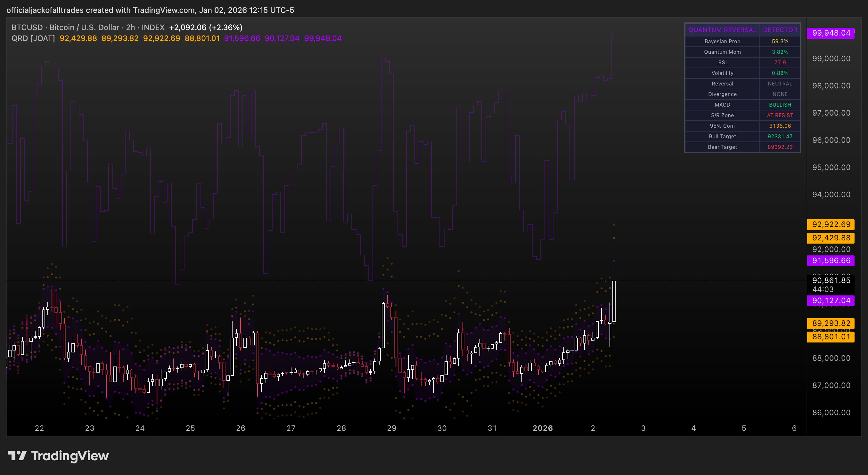Click the 99,000.00 price axis tick
Viewport: 868px width, 475px height.
[831, 59]
